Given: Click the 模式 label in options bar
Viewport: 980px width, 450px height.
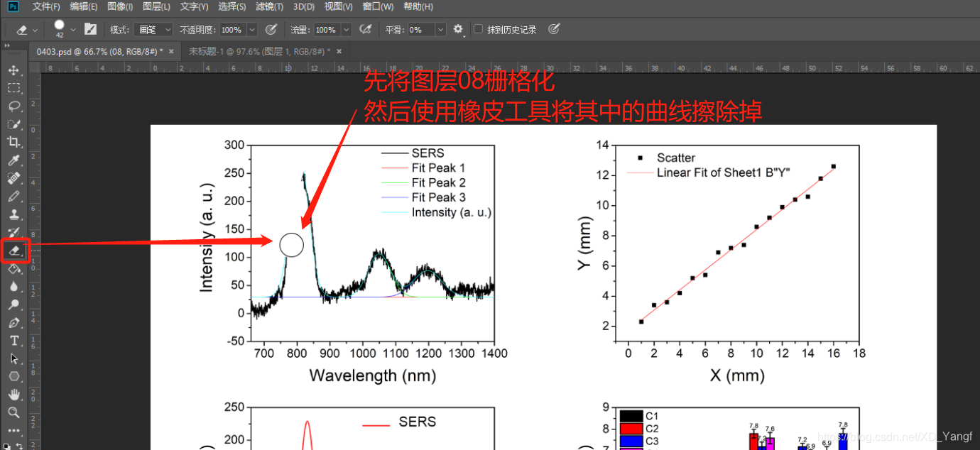Looking at the screenshot, I should click(119, 30).
